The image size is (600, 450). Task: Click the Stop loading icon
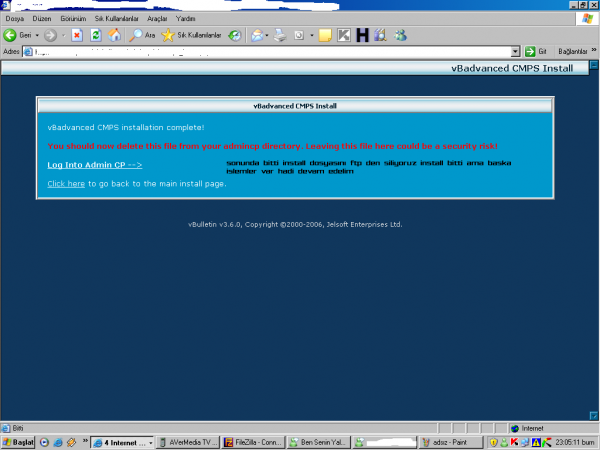point(77,35)
